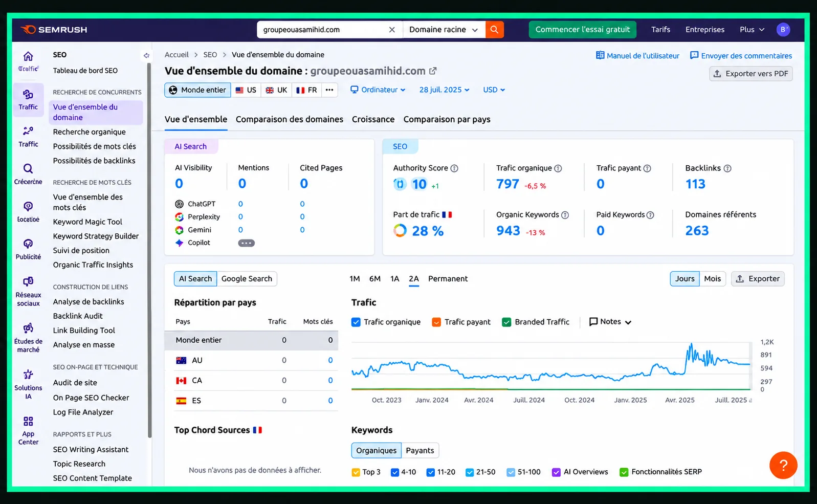Select the US country filter
Image resolution: width=817 pixels, height=504 pixels.
246,90
